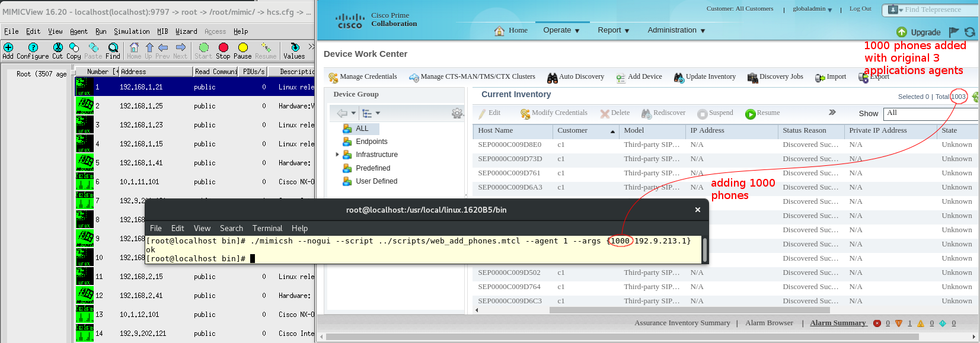Open the Terminal menu in terminal window

tap(267, 228)
